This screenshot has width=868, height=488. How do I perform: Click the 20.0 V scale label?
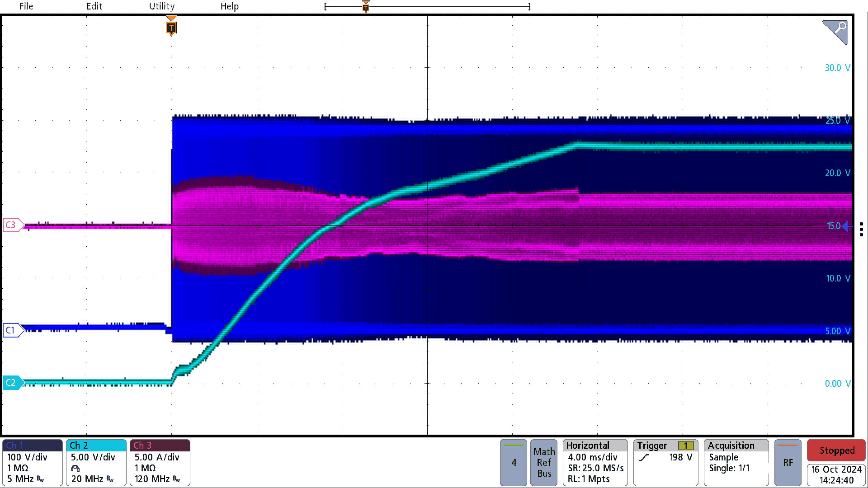837,173
